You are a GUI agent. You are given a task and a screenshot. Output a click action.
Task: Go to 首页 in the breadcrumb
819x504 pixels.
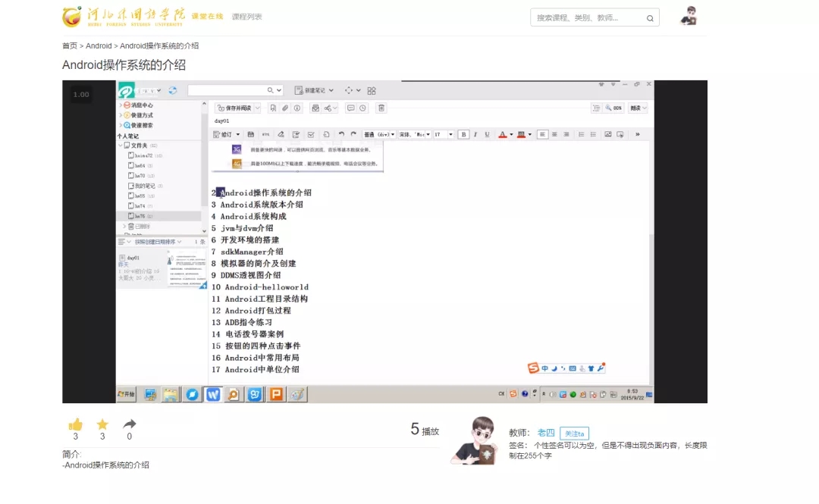click(70, 46)
